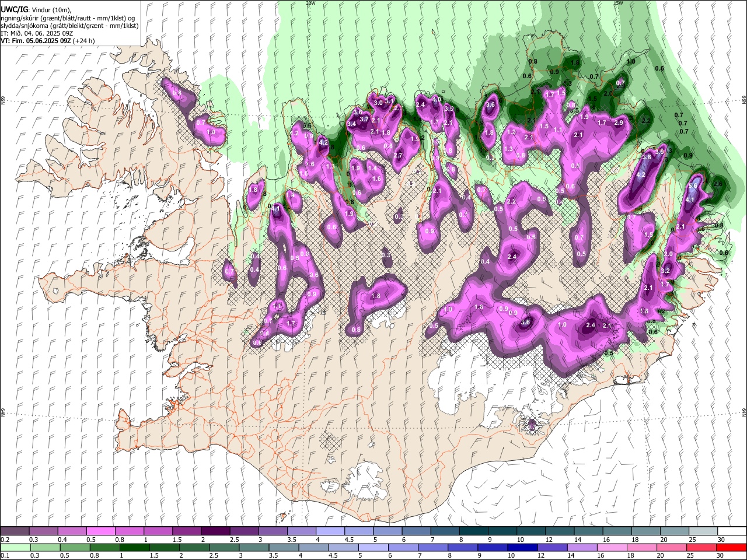Click the "UWC/IG" title text
This screenshot has height=560, width=747.
click(14, 9)
